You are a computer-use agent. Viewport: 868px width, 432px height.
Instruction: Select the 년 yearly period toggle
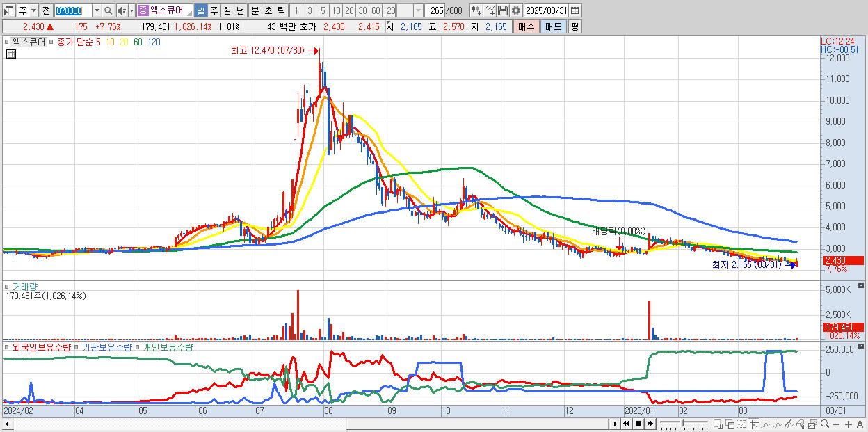pyautogui.click(x=240, y=10)
